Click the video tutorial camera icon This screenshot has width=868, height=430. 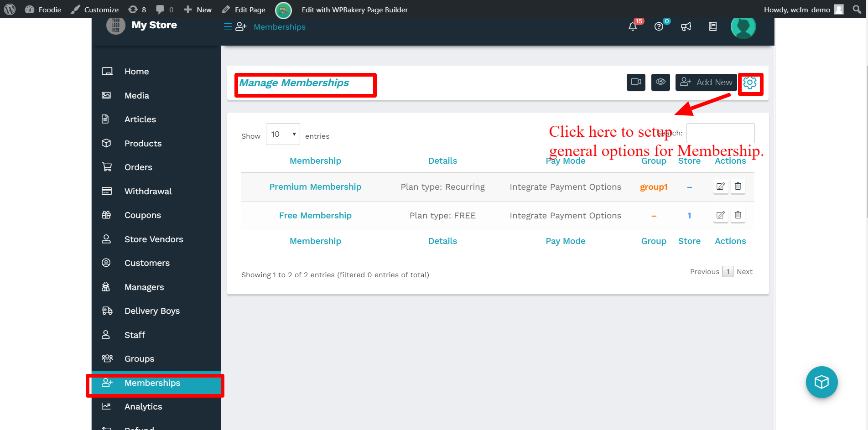point(636,82)
